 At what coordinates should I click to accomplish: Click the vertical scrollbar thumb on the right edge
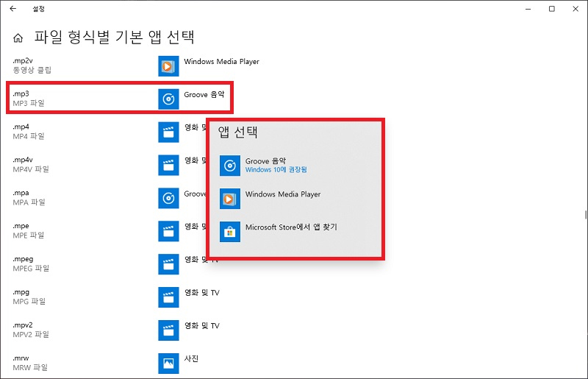(x=585, y=214)
